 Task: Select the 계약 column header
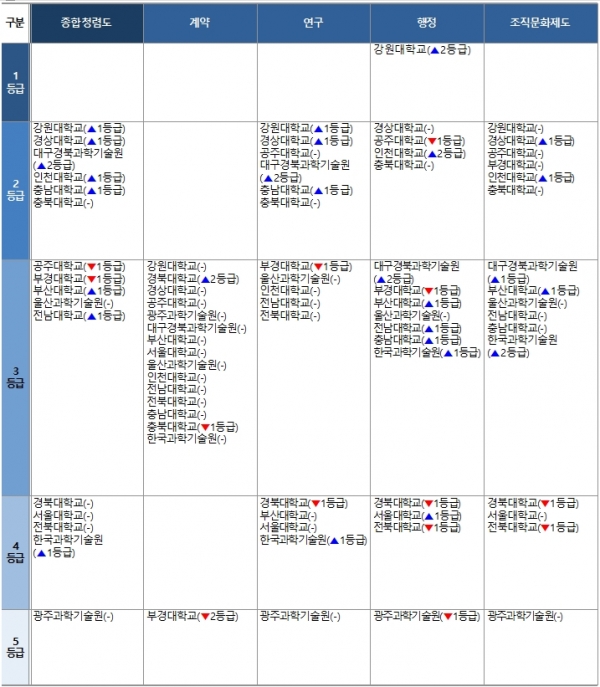200,22
